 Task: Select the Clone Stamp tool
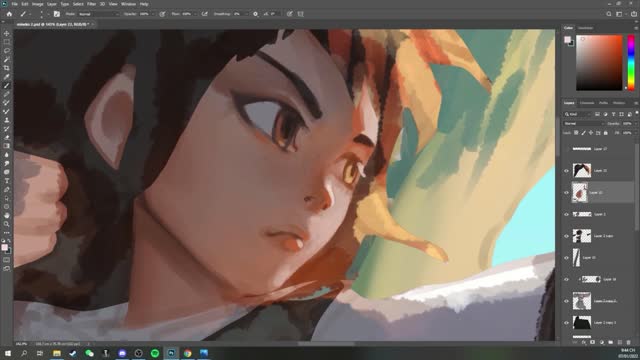point(7,120)
